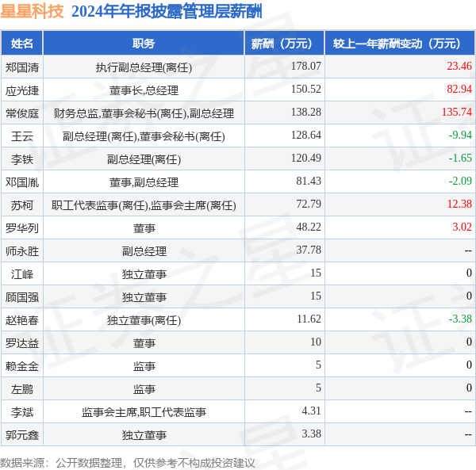
Task: Select the name 郑国清
Action: (22, 67)
